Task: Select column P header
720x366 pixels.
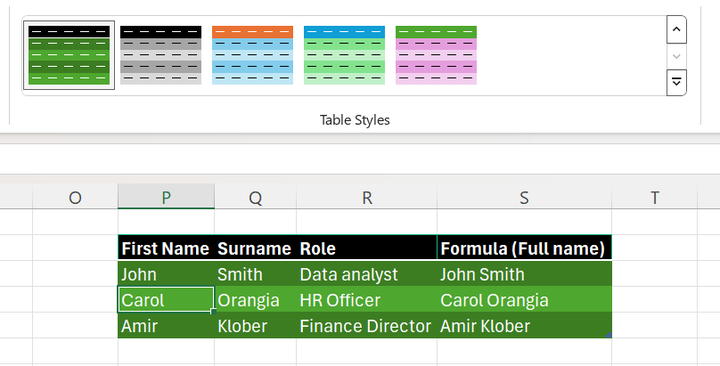Action: click(x=166, y=197)
